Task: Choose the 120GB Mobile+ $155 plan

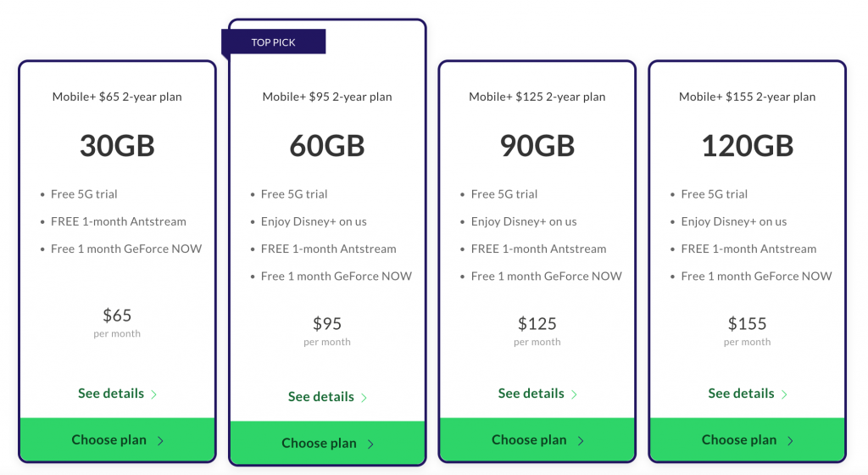Action: 739,440
